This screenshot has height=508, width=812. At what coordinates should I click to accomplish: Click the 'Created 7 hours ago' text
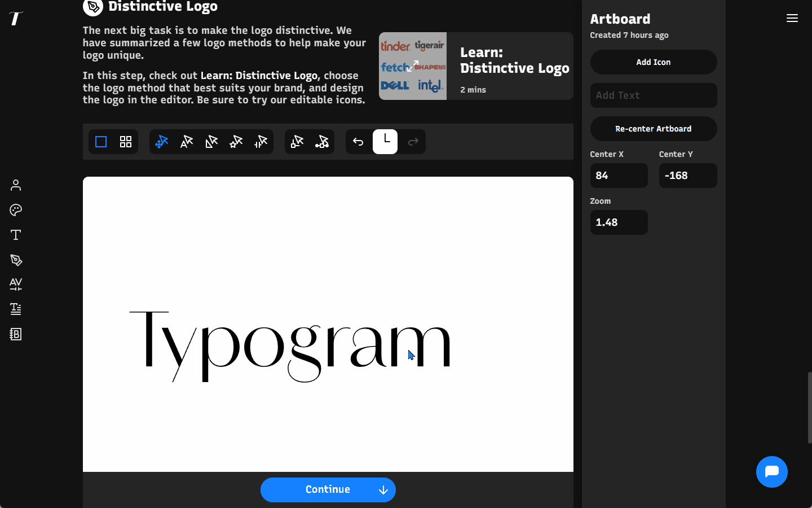(629, 35)
